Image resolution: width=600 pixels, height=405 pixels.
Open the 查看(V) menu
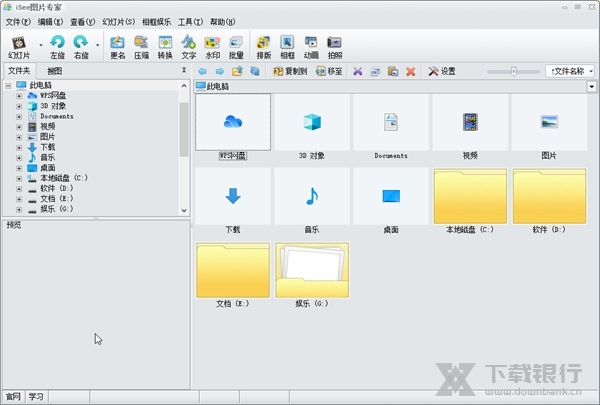82,22
